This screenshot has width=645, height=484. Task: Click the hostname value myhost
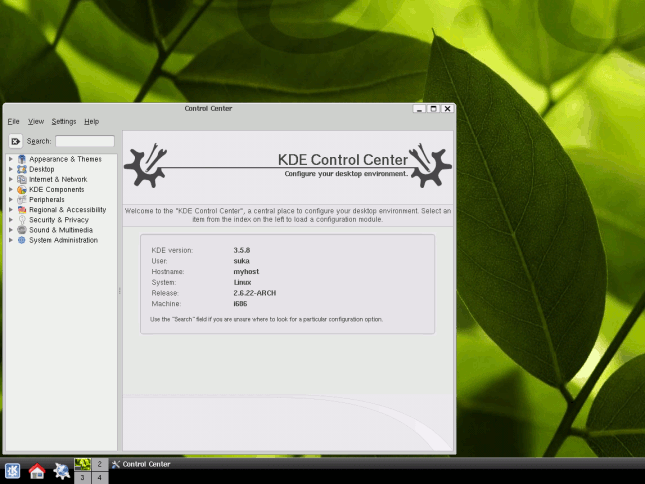[x=246, y=271]
